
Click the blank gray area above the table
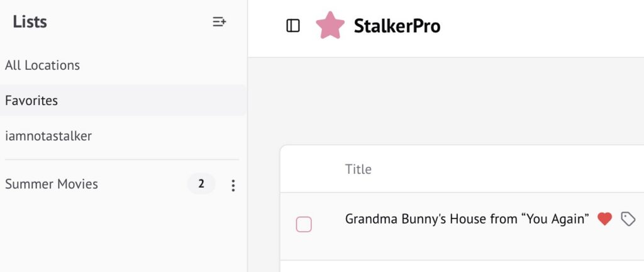[x=440, y=101]
